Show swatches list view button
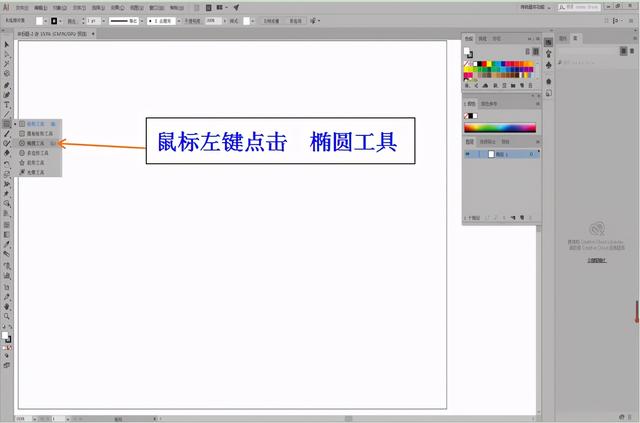The image size is (640, 423). 527,51
